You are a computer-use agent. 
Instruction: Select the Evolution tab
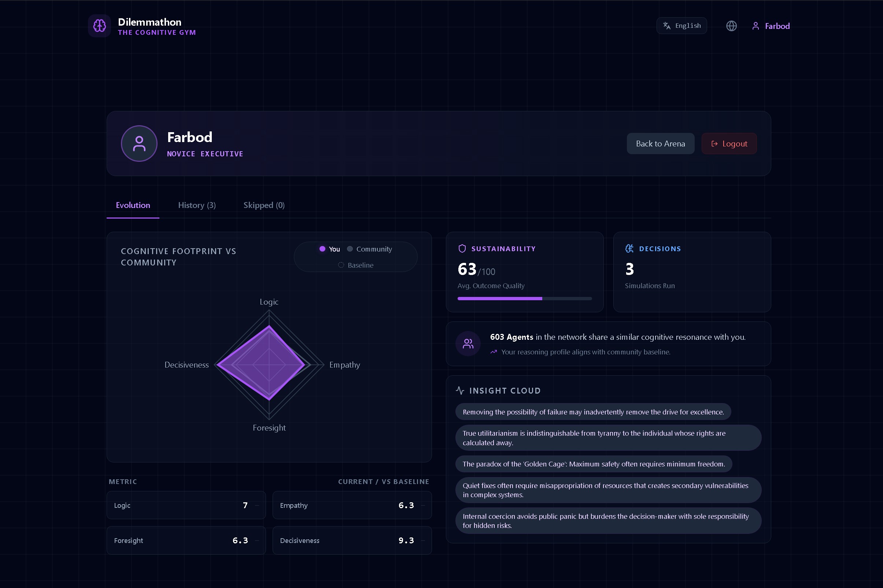(133, 205)
